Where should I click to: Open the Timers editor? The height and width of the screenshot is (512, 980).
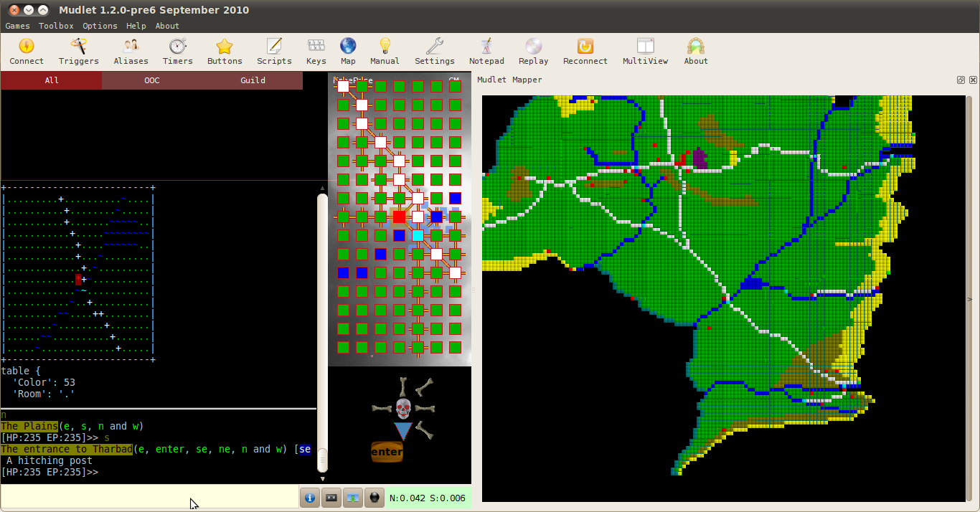click(x=177, y=52)
